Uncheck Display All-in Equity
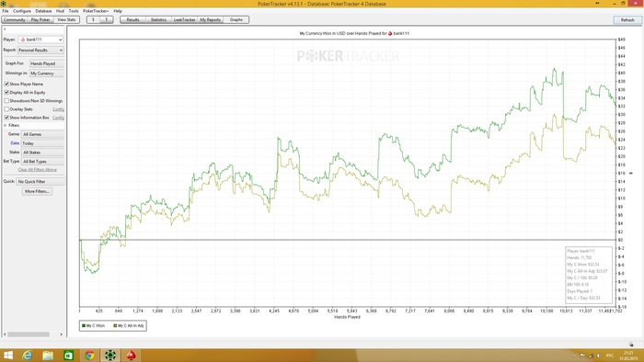The width and height of the screenshot is (644, 362). click(x=6, y=92)
